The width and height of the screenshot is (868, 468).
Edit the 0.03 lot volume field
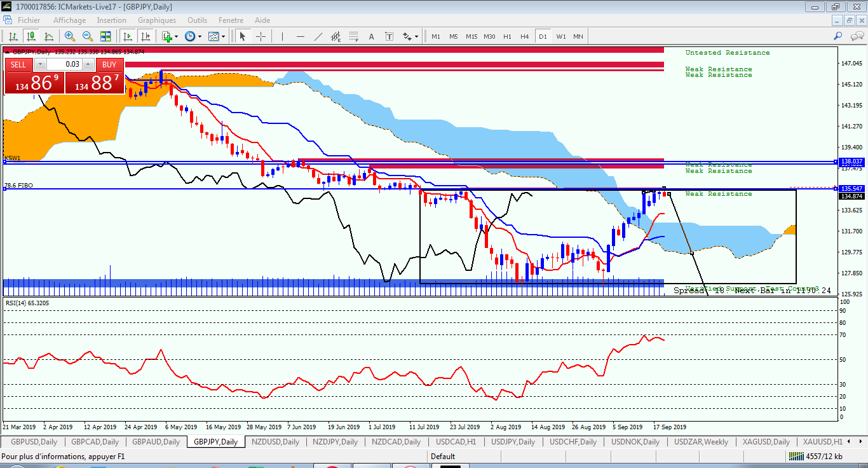(x=64, y=64)
